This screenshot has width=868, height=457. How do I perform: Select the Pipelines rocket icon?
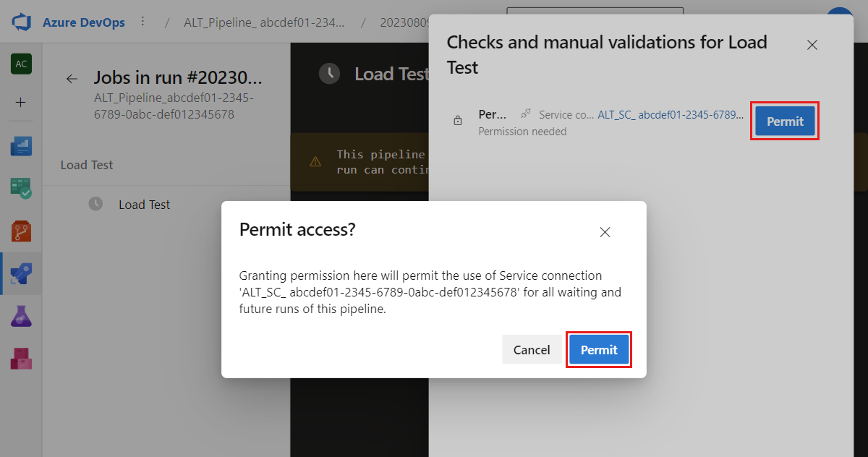pos(21,273)
